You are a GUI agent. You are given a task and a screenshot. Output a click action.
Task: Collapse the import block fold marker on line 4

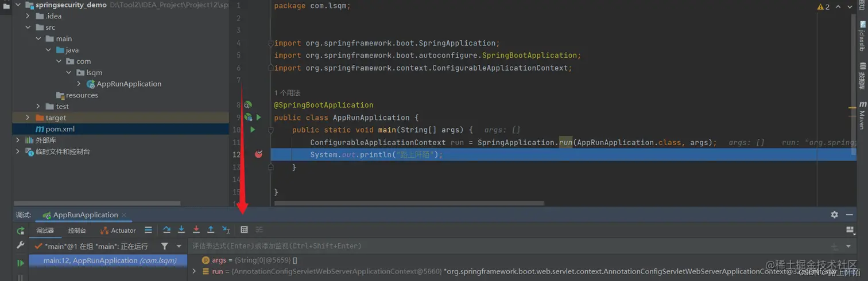coord(270,44)
